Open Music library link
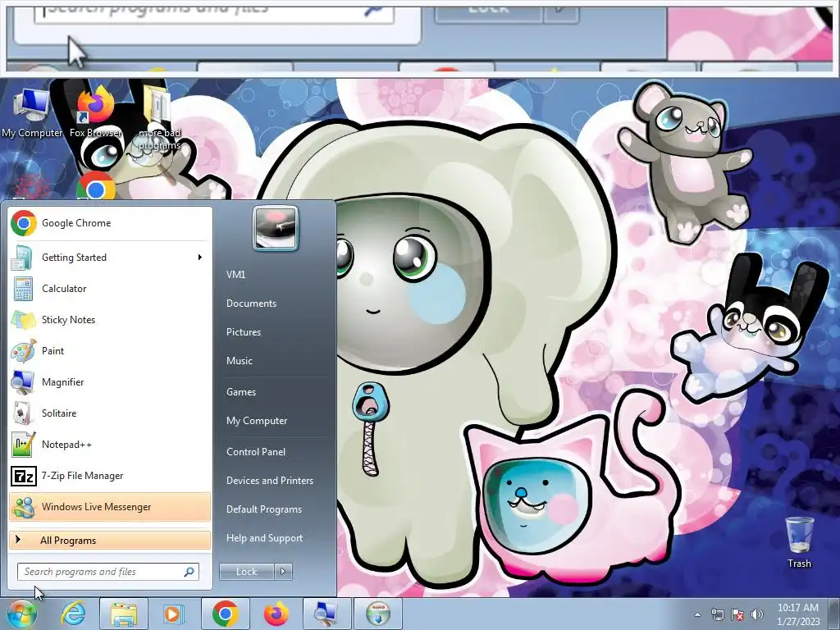840x630 pixels. (239, 361)
